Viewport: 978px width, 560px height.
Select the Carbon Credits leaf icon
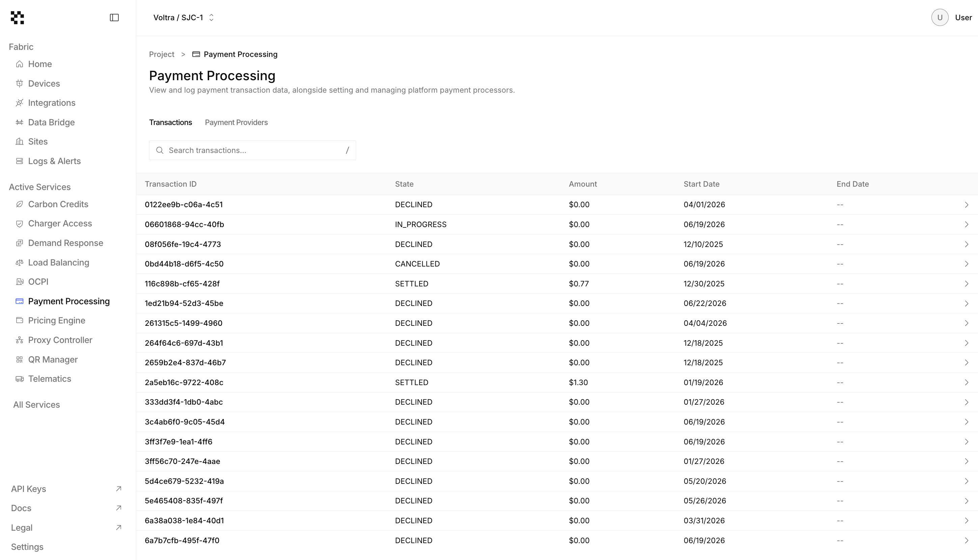(x=20, y=204)
